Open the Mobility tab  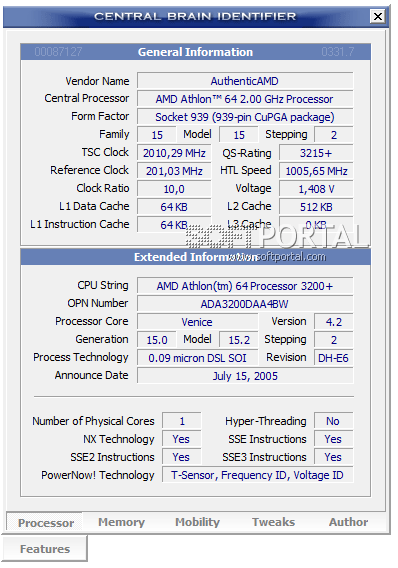197,522
